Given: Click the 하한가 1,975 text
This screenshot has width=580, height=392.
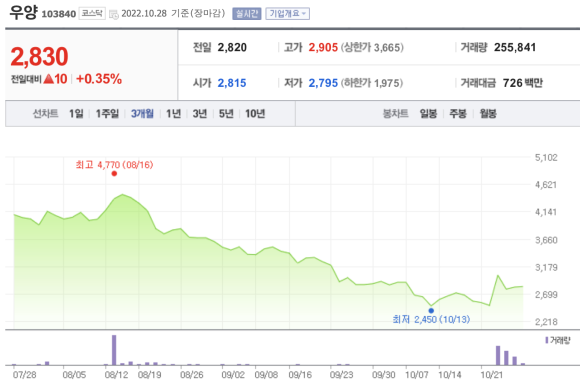Looking at the screenshot, I should (x=372, y=83).
